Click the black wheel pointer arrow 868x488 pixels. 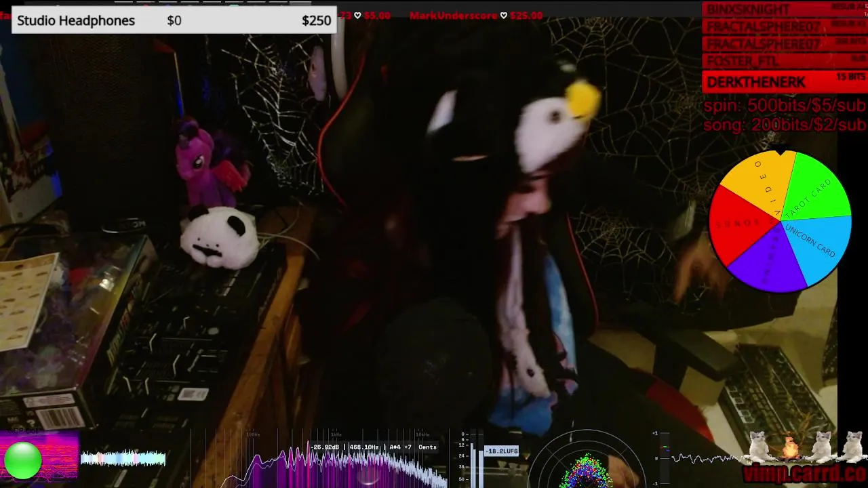tap(780, 149)
